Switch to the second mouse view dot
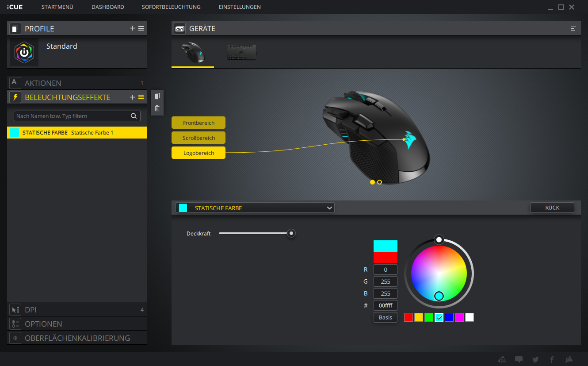The image size is (588, 366). 380,182
